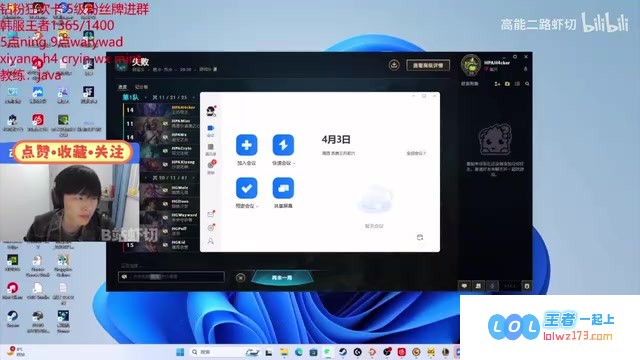This screenshot has height=360, width=640.
Task: Toggle mute icon on HGDawn row
Action: (x=165, y=204)
